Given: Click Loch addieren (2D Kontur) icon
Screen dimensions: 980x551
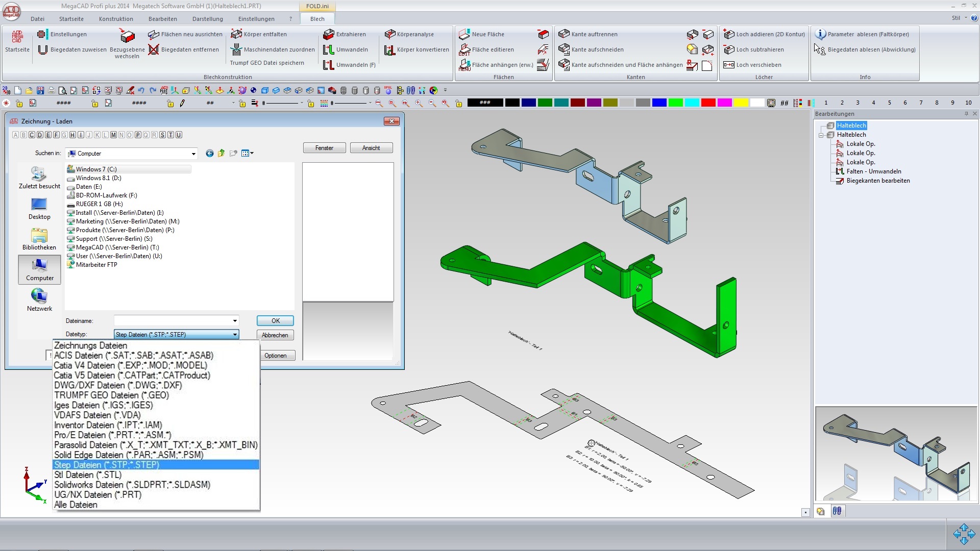Looking at the screenshot, I should click(729, 34).
